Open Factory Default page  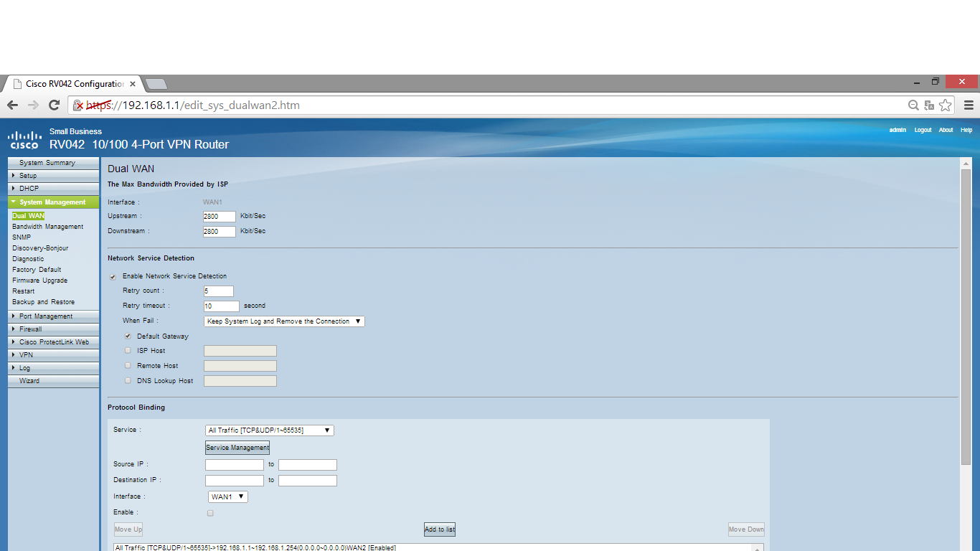(37, 270)
